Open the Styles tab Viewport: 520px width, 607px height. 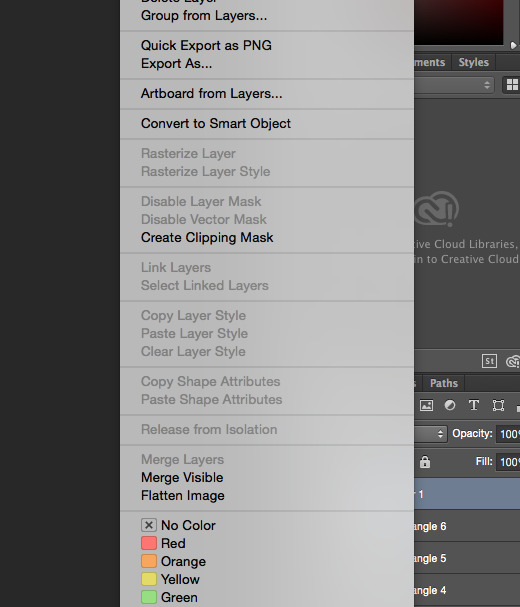[474, 62]
